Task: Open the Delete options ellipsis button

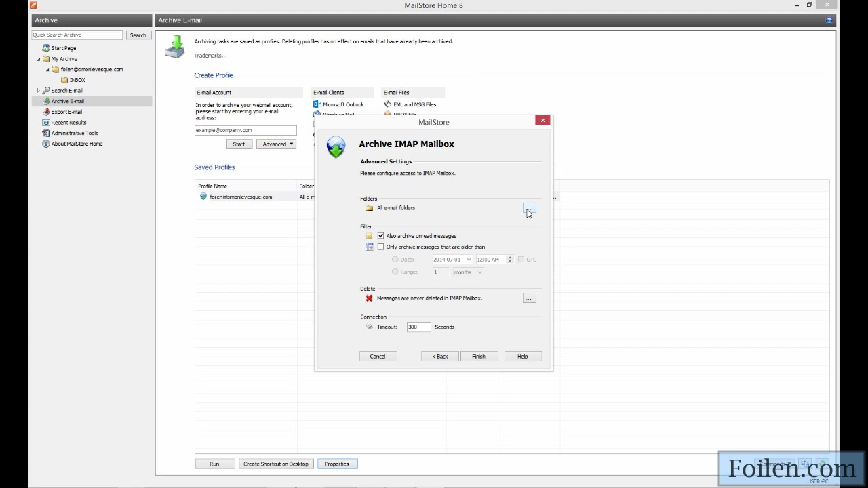Action: 529,298
